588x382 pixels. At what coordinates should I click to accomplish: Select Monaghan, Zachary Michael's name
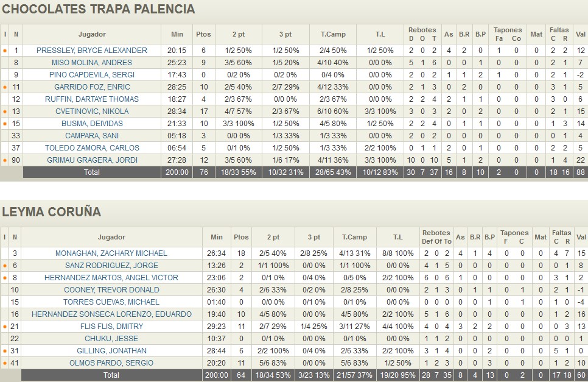111,253
